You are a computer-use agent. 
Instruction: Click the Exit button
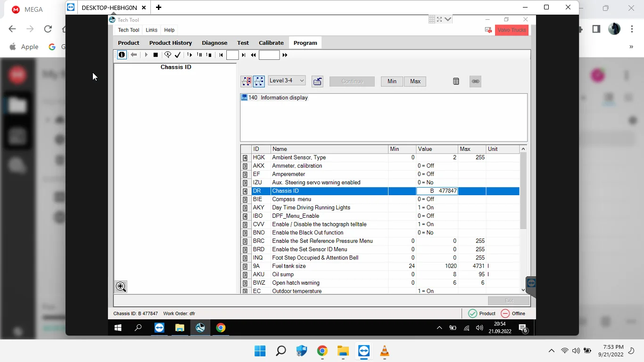coord(509,300)
